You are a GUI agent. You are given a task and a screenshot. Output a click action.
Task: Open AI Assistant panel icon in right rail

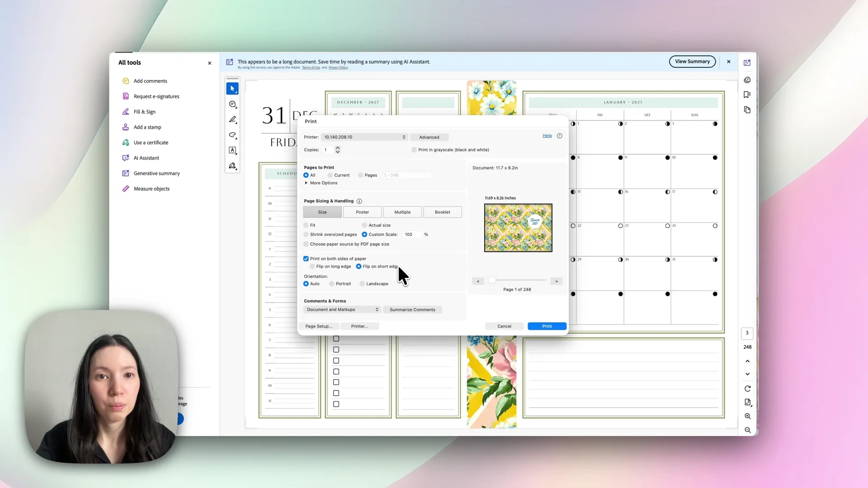[747, 63]
